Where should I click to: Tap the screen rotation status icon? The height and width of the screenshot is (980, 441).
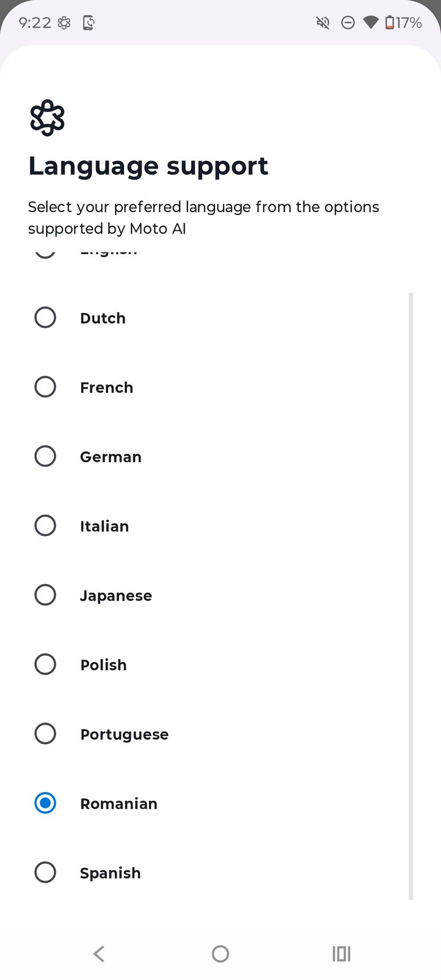89,23
